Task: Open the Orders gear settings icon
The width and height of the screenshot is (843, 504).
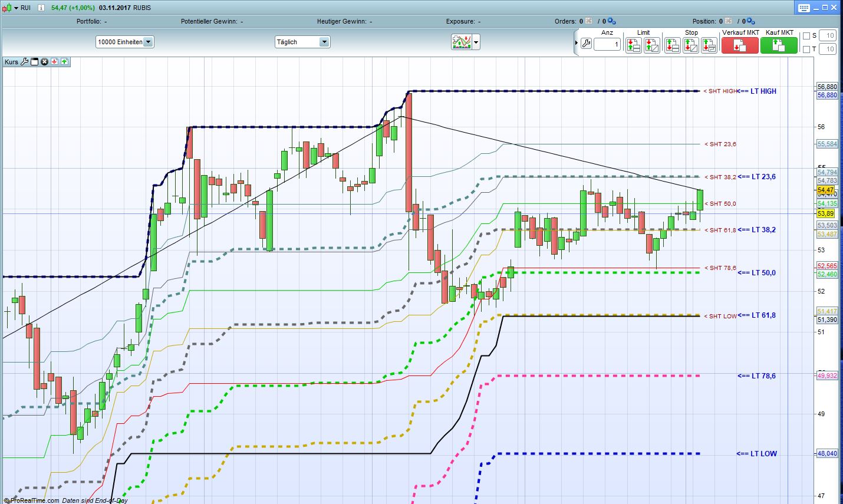Action: pos(611,21)
